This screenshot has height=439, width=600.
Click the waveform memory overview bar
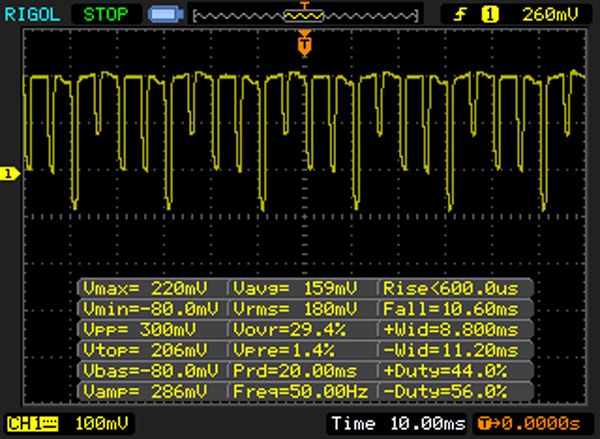click(x=305, y=15)
